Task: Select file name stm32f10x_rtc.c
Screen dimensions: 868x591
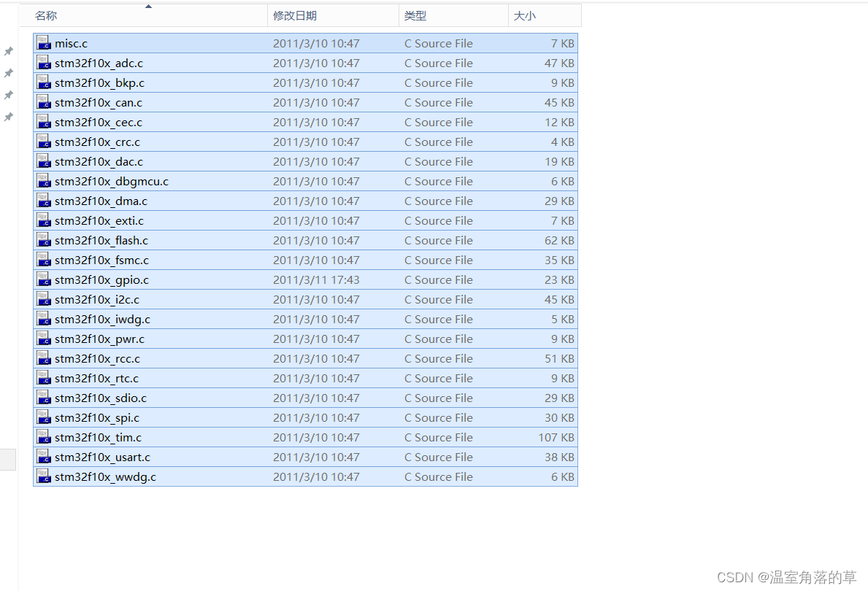Action: [97, 379]
